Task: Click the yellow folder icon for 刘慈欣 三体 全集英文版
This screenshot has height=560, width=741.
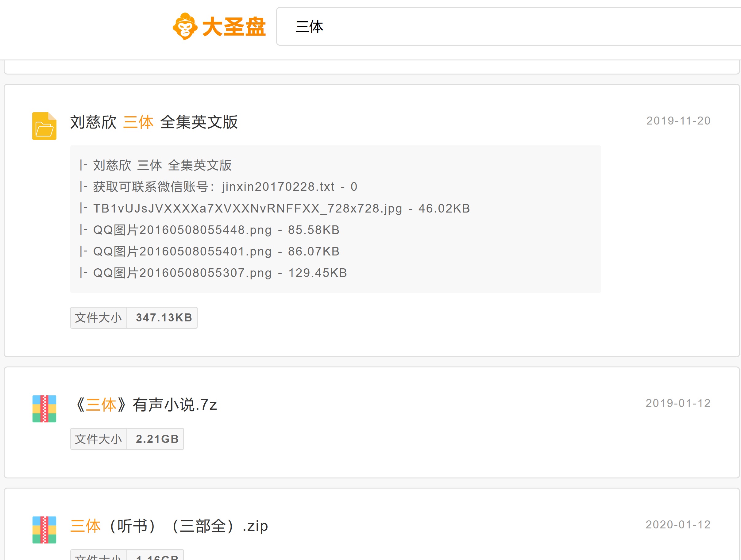Action: 44,126
